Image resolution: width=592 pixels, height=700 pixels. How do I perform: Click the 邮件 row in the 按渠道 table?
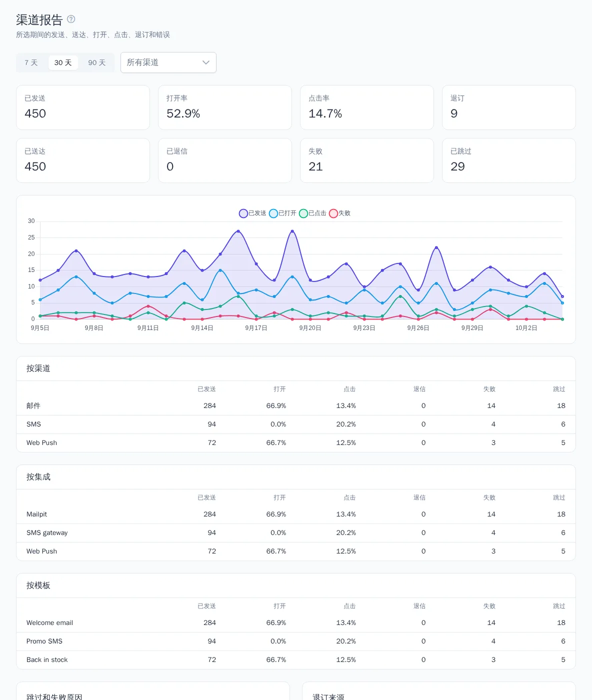coord(296,406)
